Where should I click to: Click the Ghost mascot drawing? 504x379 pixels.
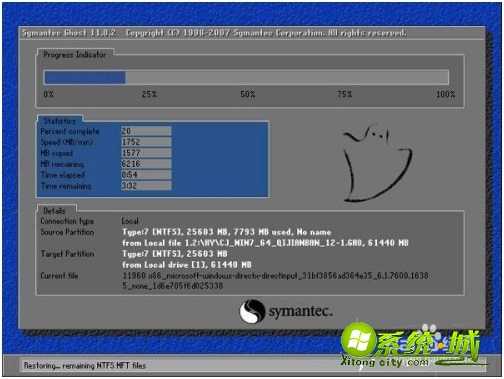378,162
